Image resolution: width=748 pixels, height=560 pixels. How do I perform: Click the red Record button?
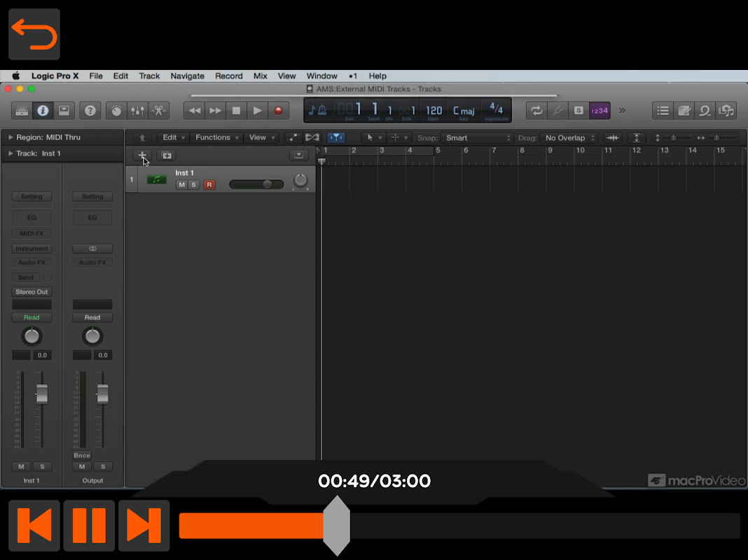click(x=278, y=111)
